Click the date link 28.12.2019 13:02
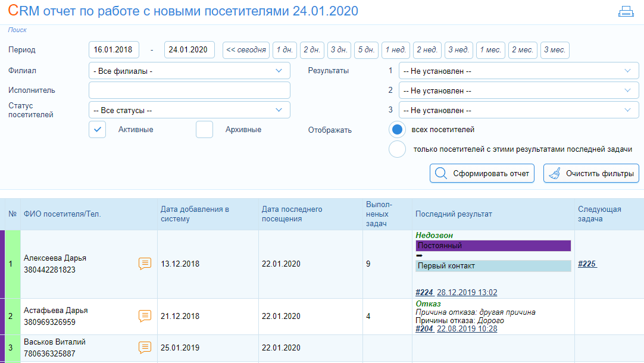This screenshot has height=363, width=644. 467,292
